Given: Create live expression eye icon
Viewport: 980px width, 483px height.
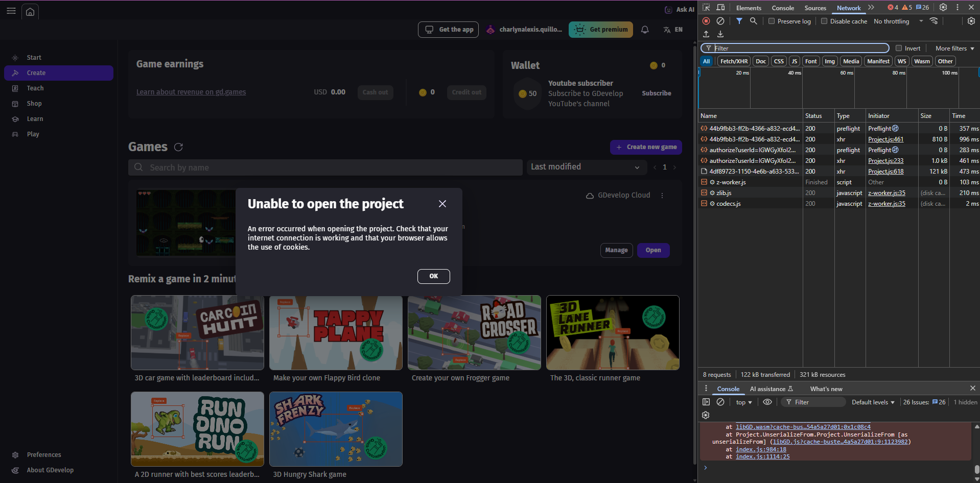Looking at the screenshot, I should [x=767, y=402].
